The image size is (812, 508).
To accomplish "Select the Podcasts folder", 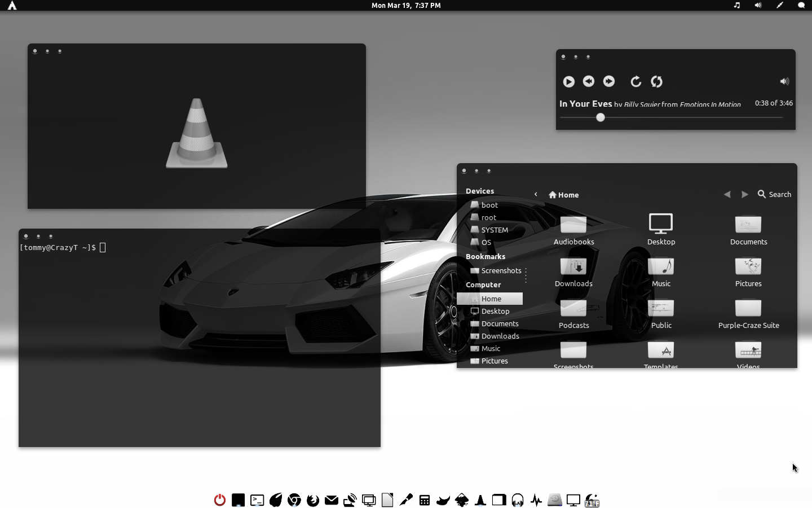I will click(573, 314).
